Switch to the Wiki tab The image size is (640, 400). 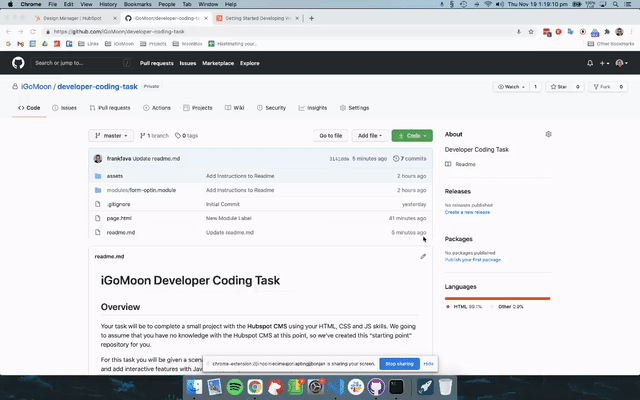click(235, 108)
